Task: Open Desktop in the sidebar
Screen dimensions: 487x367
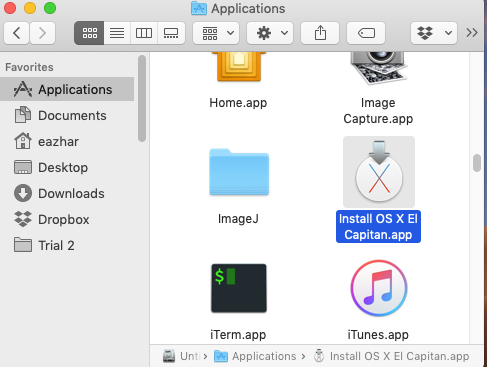Action: pyautogui.click(x=67, y=167)
